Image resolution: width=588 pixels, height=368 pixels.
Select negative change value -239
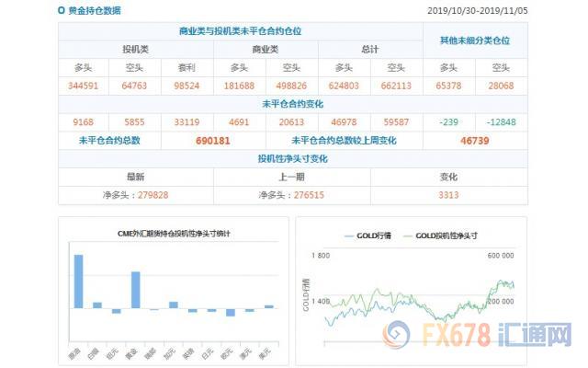point(448,122)
